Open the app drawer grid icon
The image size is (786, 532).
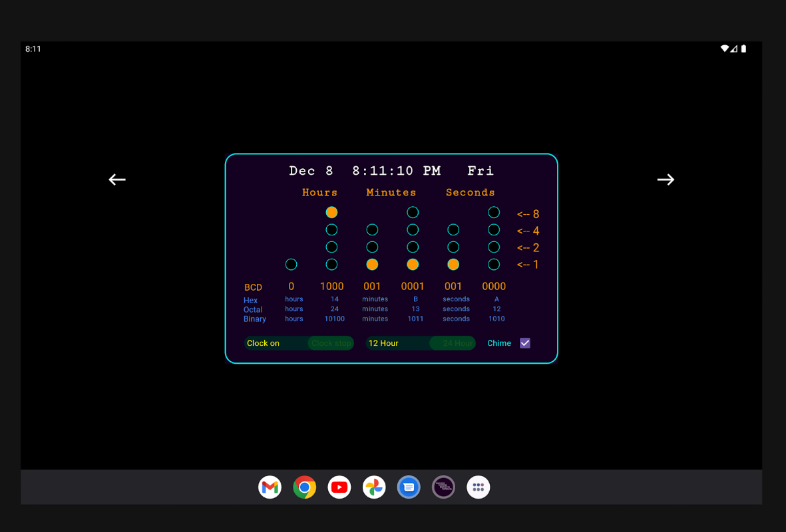(x=479, y=487)
